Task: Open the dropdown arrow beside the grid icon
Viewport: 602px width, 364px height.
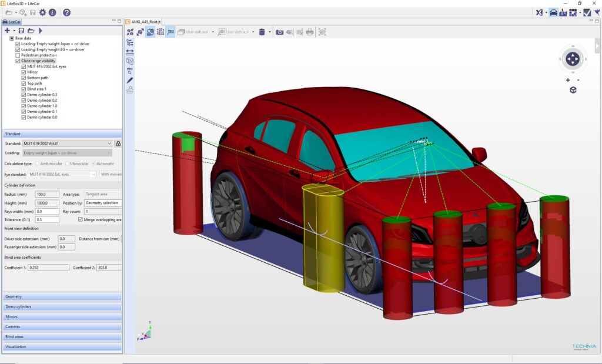Action: click(580, 13)
